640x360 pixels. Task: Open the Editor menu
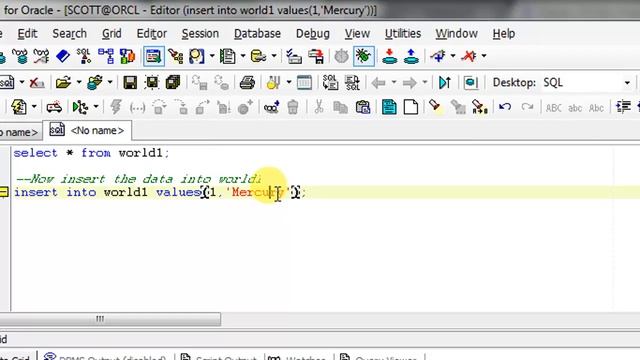(151, 33)
